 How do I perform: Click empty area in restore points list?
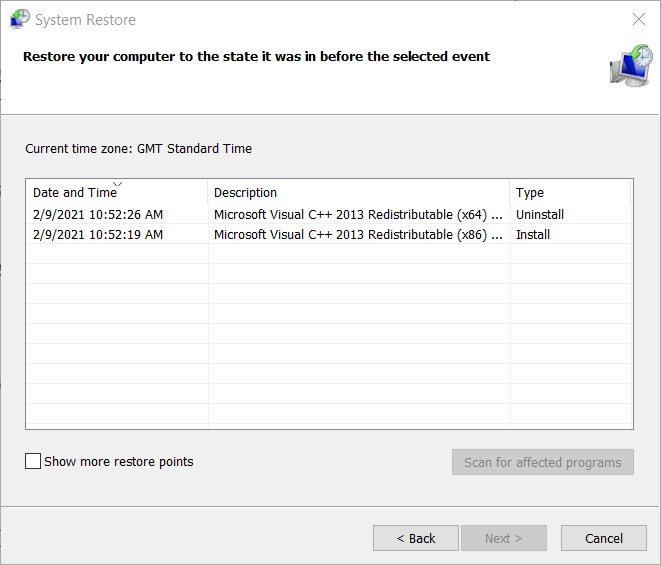(x=329, y=333)
